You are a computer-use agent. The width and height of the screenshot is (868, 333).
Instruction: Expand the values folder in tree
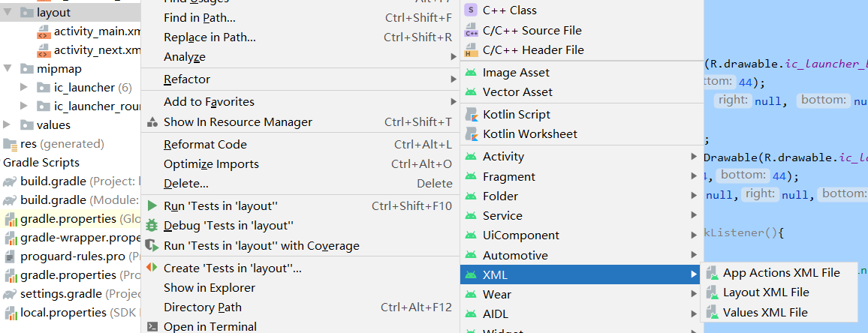coord(8,124)
